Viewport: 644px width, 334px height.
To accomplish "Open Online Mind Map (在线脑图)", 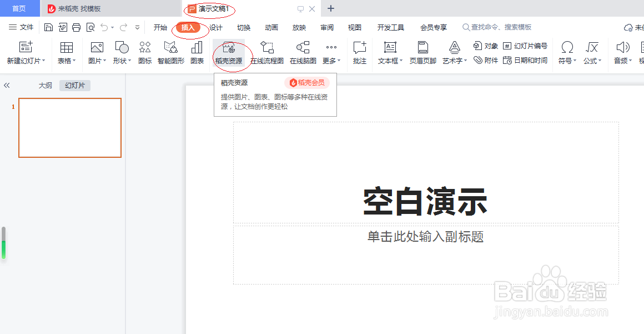I will pyautogui.click(x=303, y=52).
